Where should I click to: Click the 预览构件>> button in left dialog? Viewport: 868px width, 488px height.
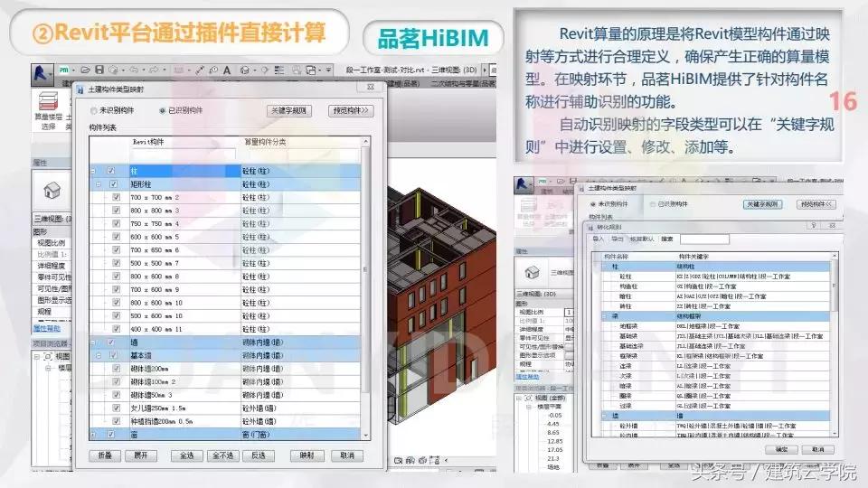[351, 110]
